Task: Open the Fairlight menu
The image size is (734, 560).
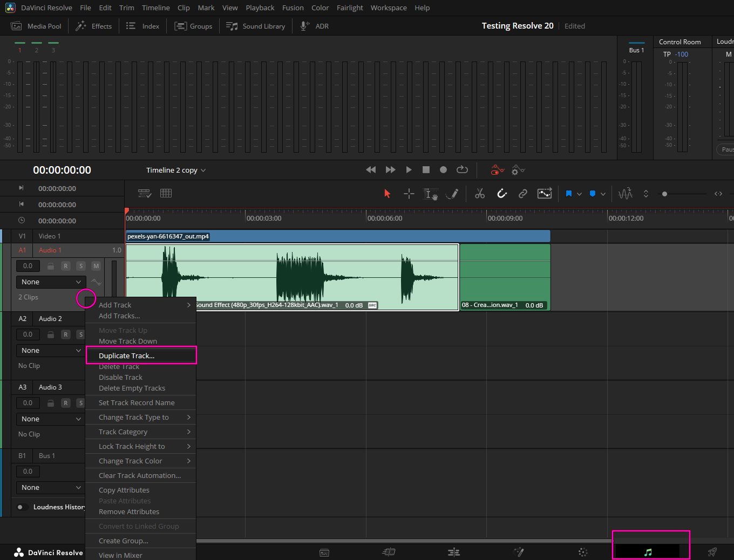Action: point(350,8)
